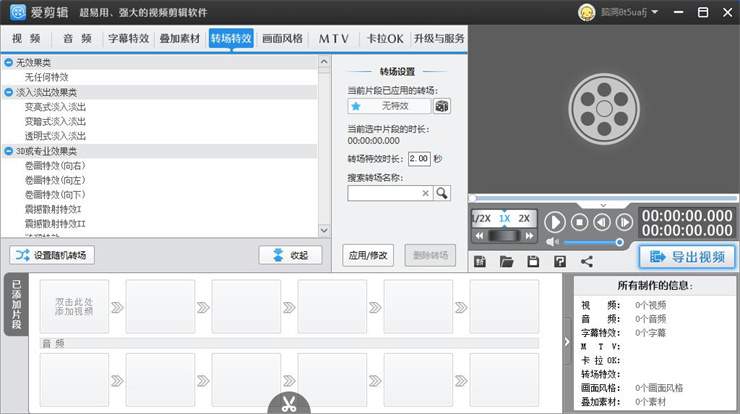Click the save-as icon
Viewport: 740px width, 414px height.
pos(560,262)
